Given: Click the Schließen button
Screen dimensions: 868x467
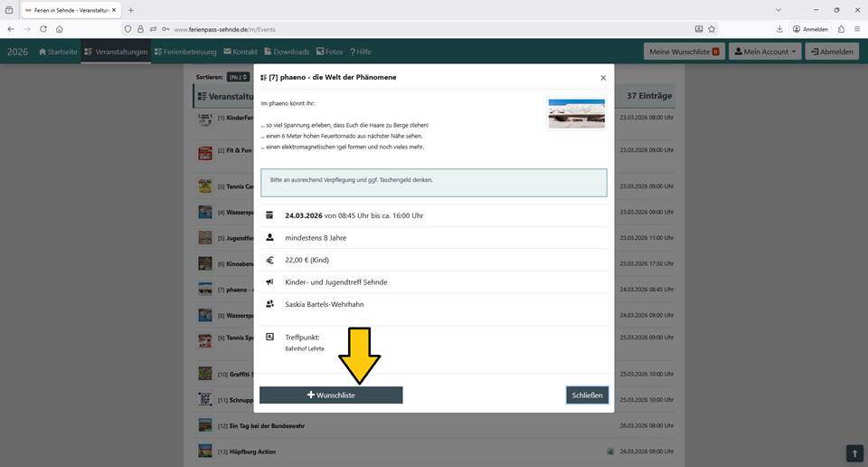Looking at the screenshot, I should 587,396.
